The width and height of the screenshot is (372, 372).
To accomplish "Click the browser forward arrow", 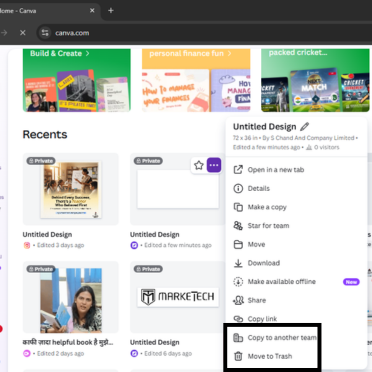I will click(x=4, y=33).
